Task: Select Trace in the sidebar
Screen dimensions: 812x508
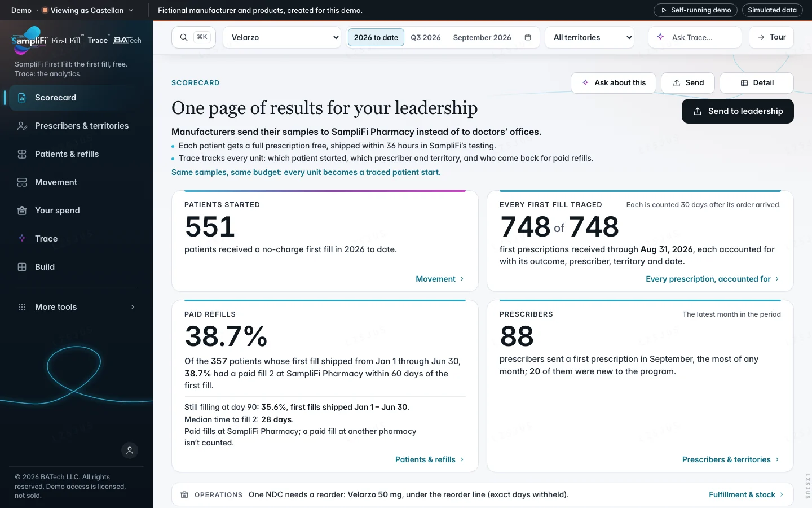Action: (77, 239)
